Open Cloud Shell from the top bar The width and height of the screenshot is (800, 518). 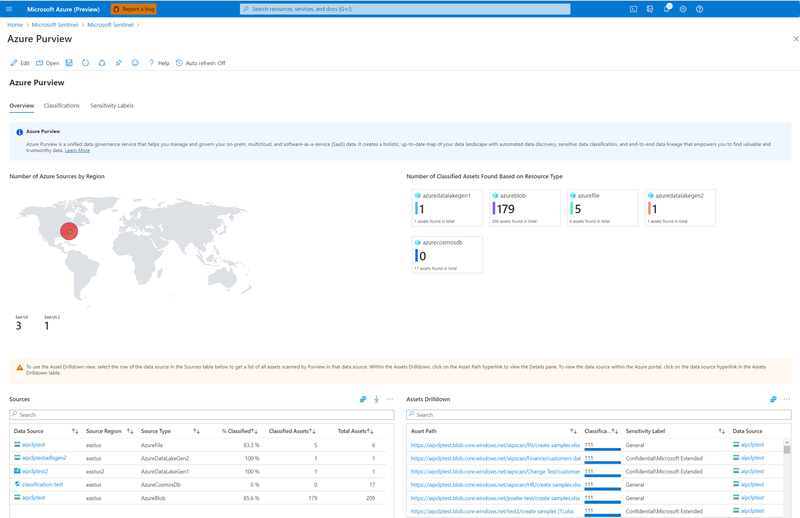(x=633, y=9)
